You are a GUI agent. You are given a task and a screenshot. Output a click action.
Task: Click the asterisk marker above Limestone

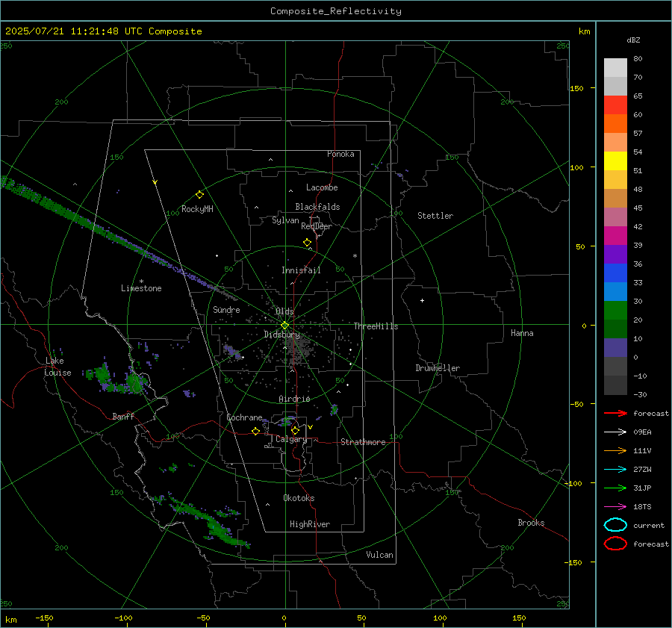(x=141, y=282)
